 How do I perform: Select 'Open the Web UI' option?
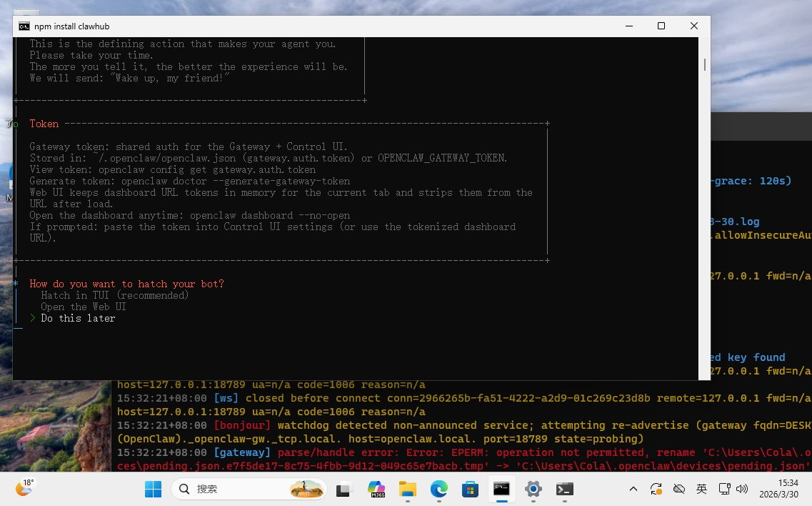click(x=84, y=307)
